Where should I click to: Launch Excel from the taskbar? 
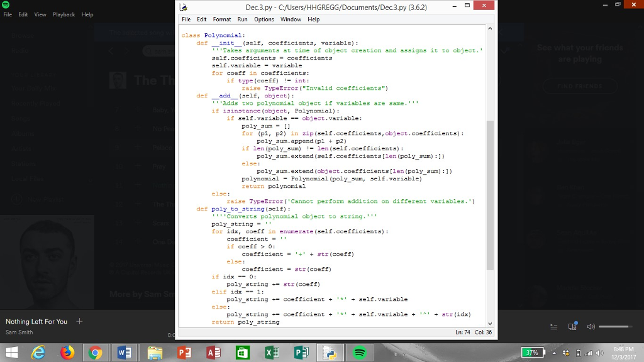[x=272, y=352]
